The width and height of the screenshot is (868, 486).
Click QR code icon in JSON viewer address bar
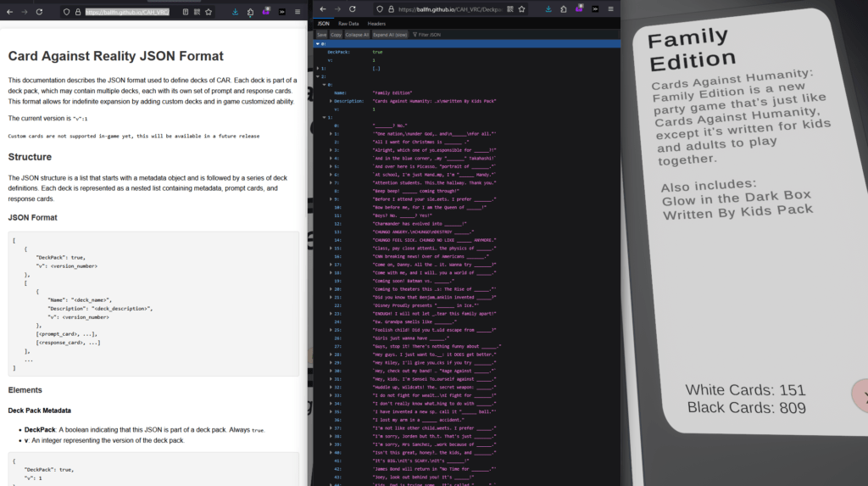[x=509, y=9]
